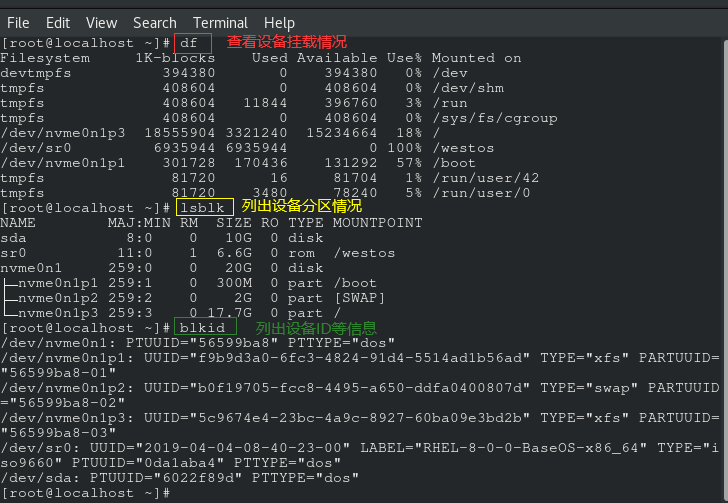The image size is (728, 503).
Task: Click PTUUID="0da1aba4" text
Action: coord(148,463)
